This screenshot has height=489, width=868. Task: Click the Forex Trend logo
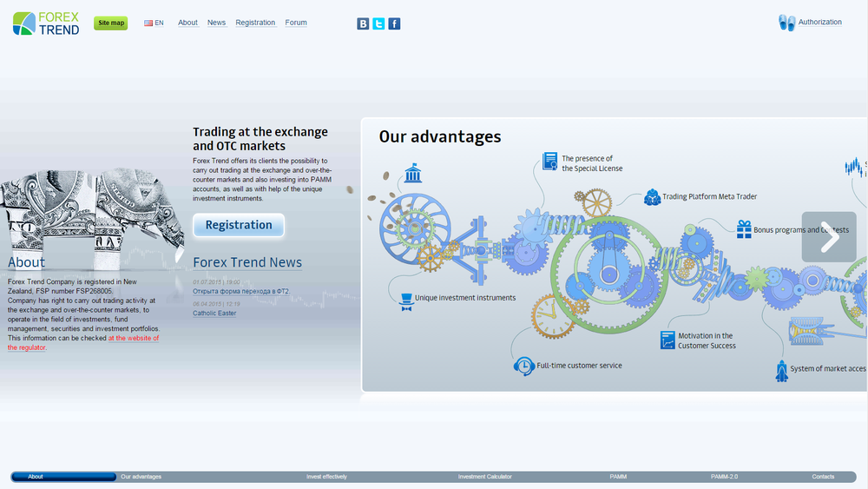(x=46, y=23)
